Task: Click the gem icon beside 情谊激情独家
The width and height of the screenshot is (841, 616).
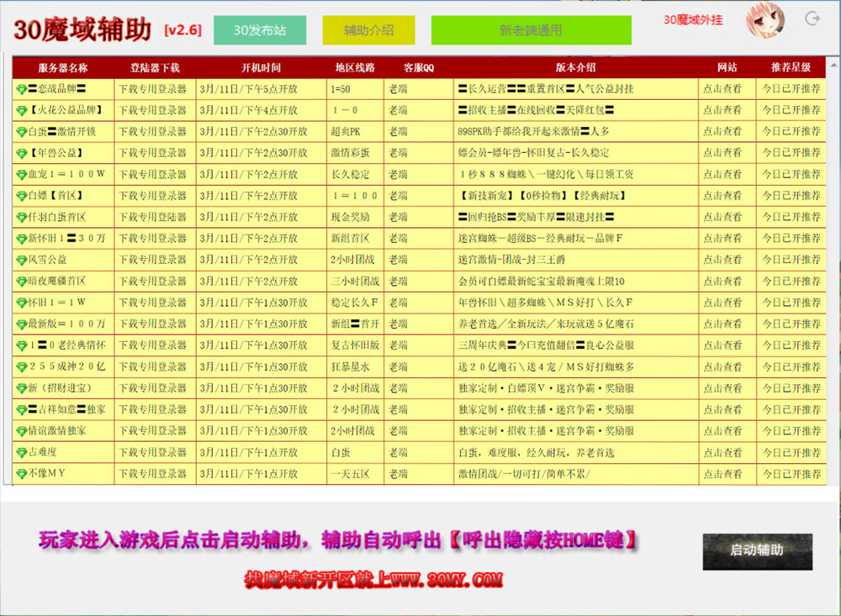Action: [x=21, y=431]
